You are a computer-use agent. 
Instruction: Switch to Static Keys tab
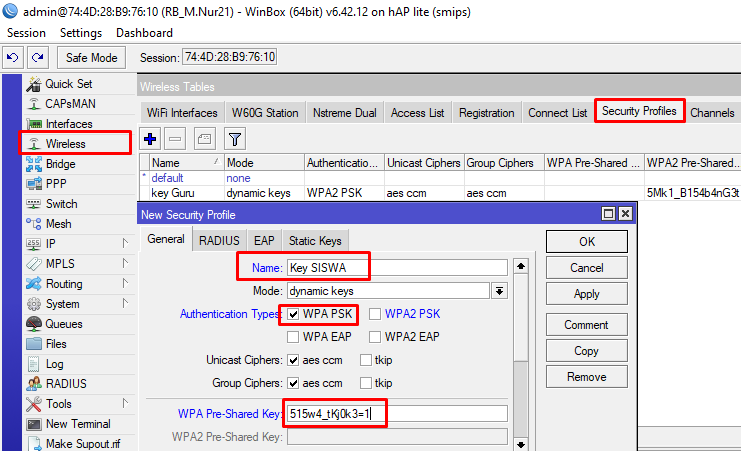pyautogui.click(x=315, y=241)
